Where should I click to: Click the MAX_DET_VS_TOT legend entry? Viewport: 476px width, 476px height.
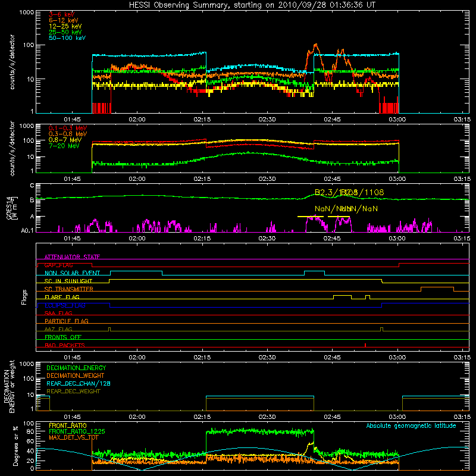tap(74, 437)
